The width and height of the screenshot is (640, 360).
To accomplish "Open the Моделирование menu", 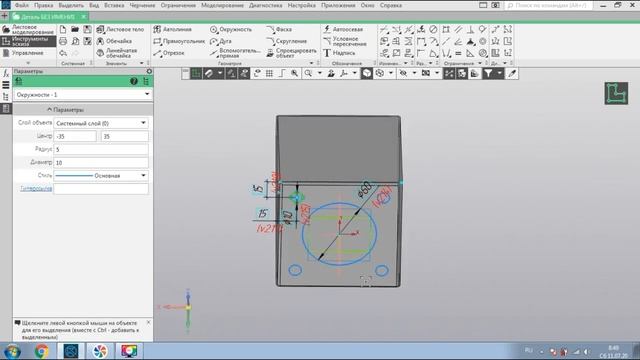I will (x=222, y=5).
